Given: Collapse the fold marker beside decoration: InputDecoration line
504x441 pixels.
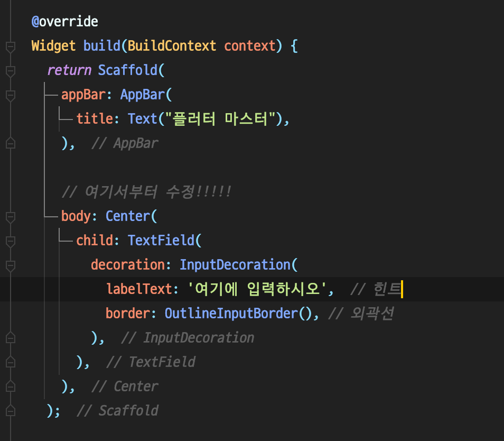Looking at the screenshot, I should pyautogui.click(x=10, y=265).
